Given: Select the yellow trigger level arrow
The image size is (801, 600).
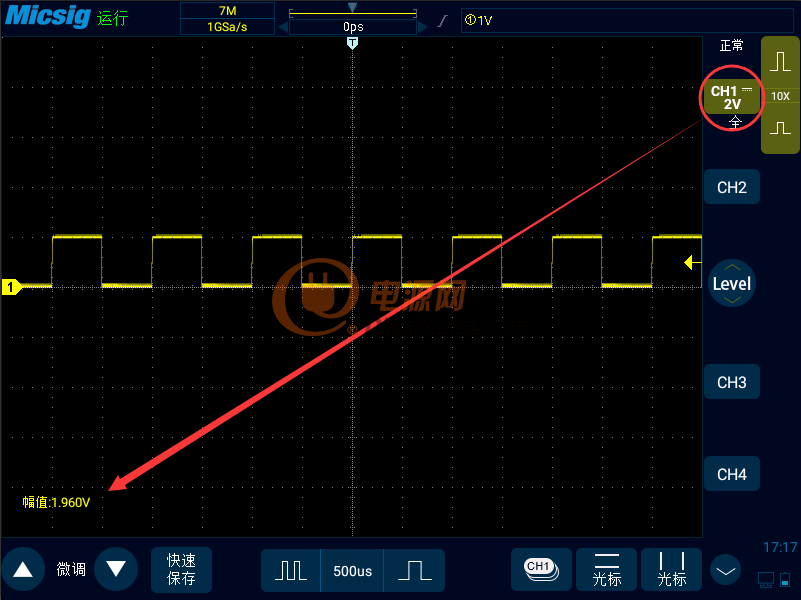Looking at the screenshot, I should click(x=692, y=262).
